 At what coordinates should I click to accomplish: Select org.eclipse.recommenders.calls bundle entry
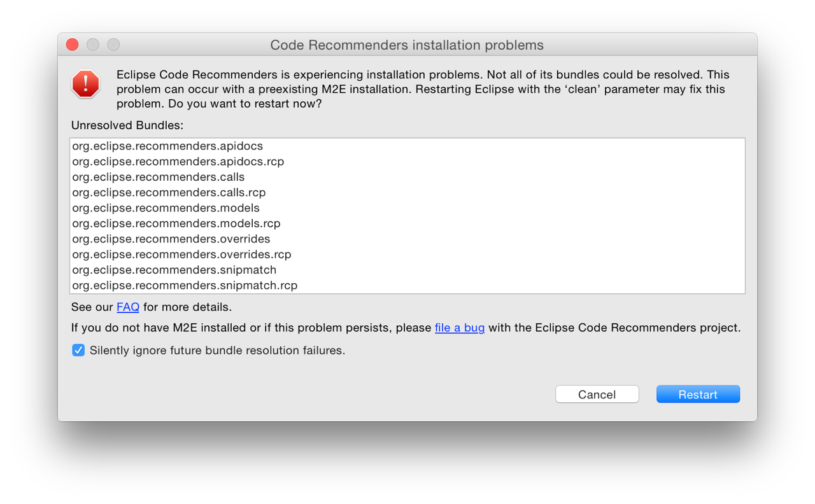point(407,177)
